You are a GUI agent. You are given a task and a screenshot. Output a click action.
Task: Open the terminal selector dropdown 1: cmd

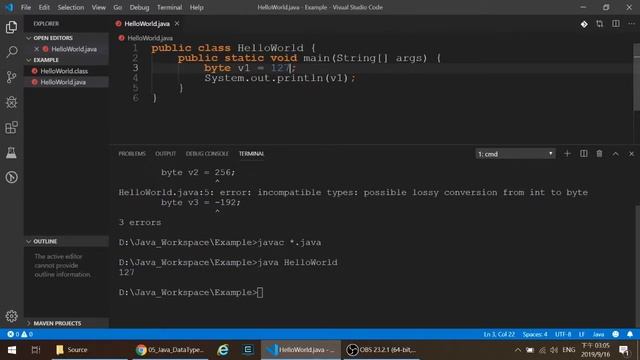[x=515, y=154]
